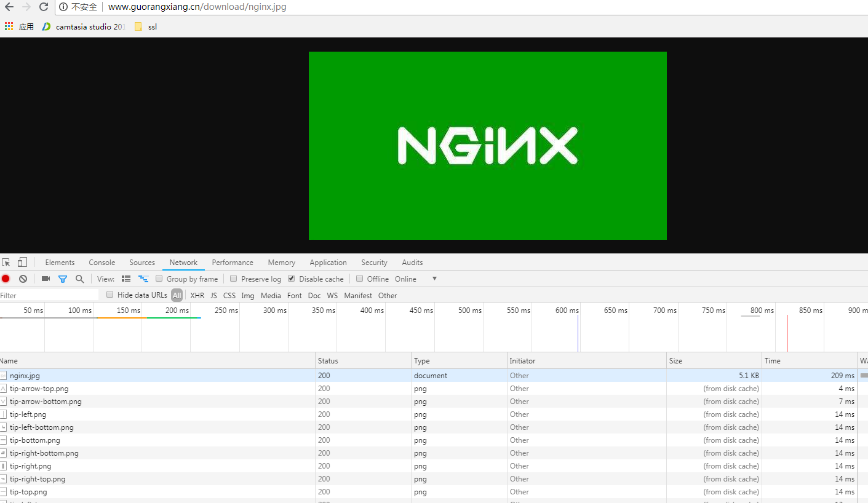The image size is (868, 503).
Task: Stop recording network log (red dot)
Action: [x=6, y=279]
